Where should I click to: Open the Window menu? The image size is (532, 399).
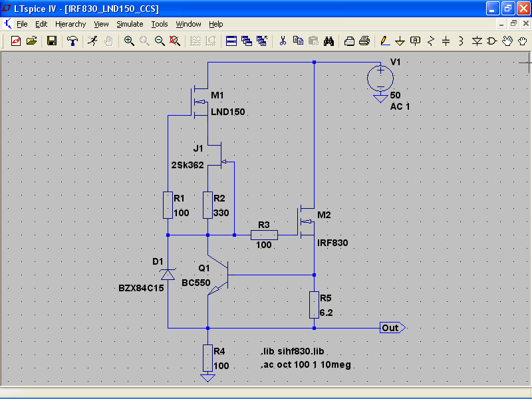tap(188, 24)
